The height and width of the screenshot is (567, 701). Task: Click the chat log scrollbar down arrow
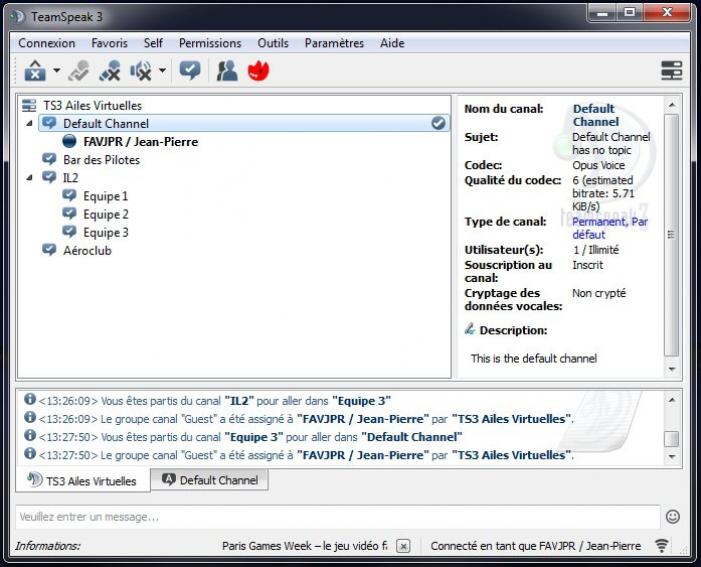(x=671, y=457)
